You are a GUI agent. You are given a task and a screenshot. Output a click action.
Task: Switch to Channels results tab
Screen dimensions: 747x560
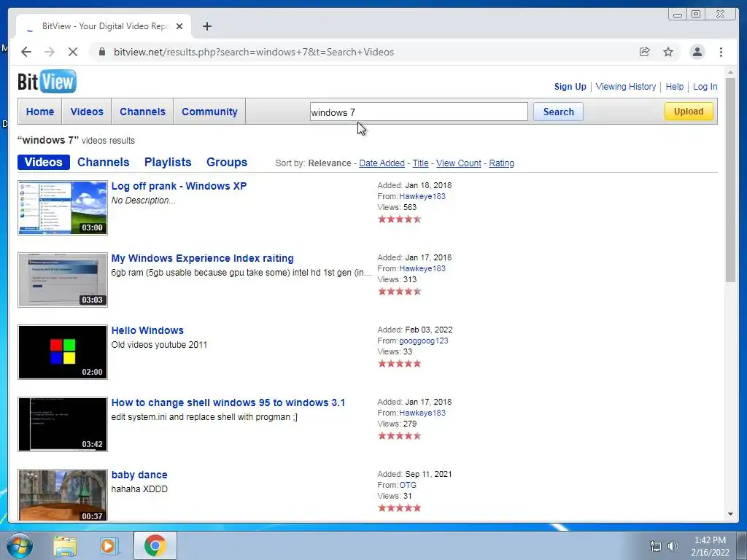[104, 162]
